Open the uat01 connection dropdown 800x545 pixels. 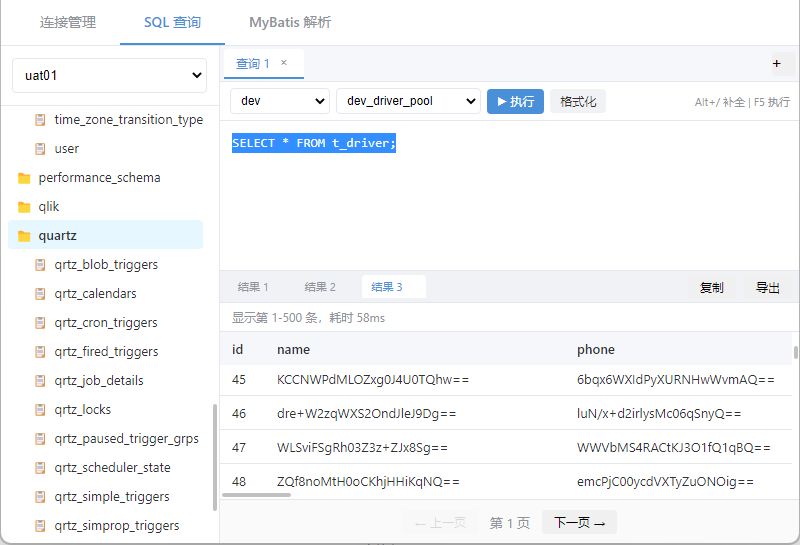pyautogui.click(x=109, y=75)
